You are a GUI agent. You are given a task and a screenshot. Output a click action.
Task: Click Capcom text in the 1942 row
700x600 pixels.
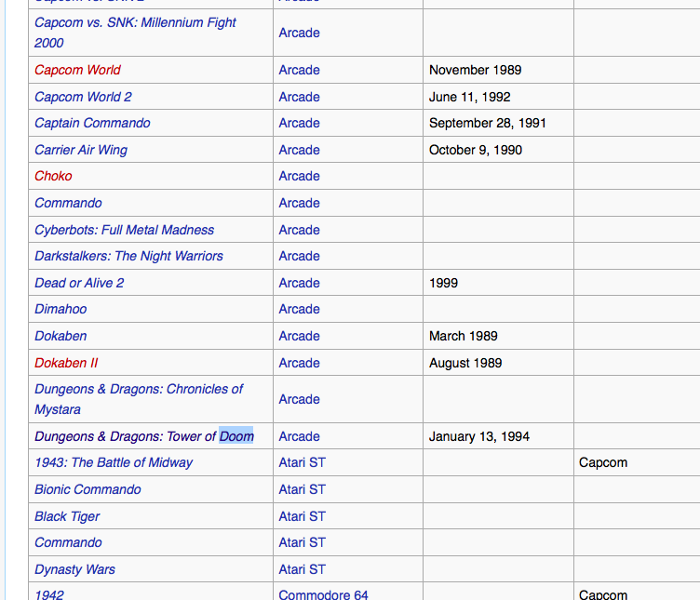pos(603,594)
